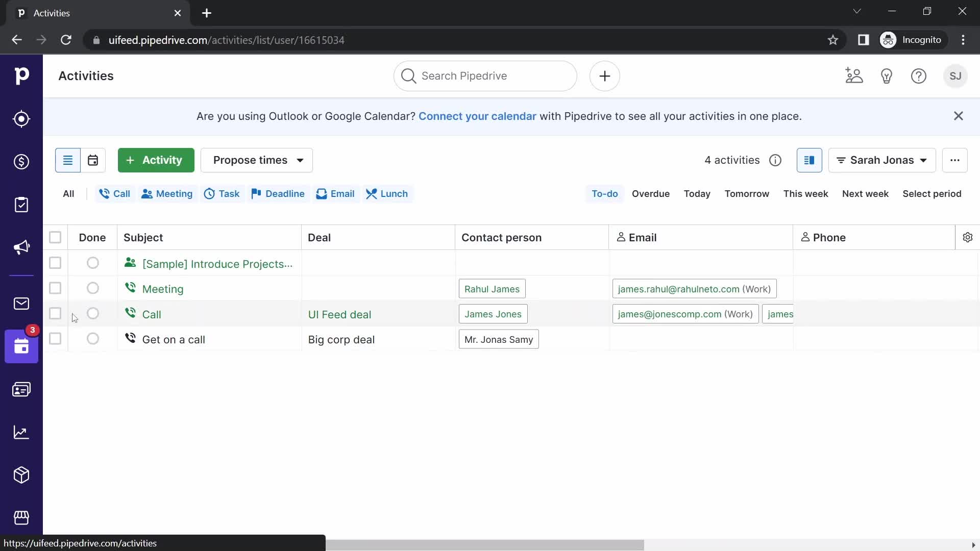Viewport: 980px width, 551px height.
Task: Filter by Deadline type
Action: tap(278, 194)
